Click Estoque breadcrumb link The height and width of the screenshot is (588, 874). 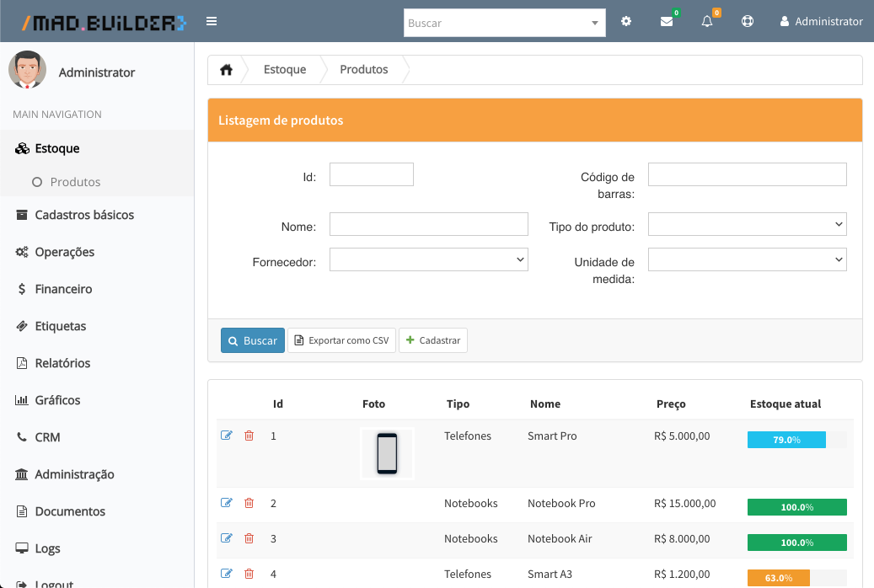285,70
